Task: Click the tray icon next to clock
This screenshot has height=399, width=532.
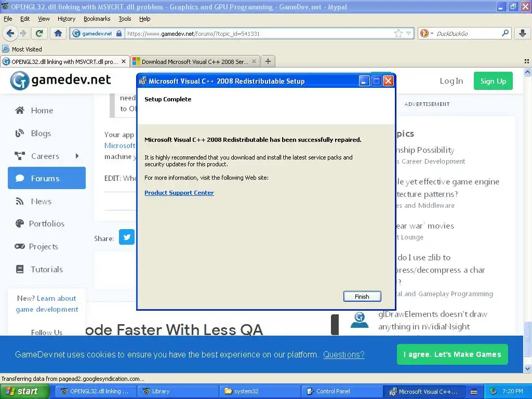Action: 494,391
